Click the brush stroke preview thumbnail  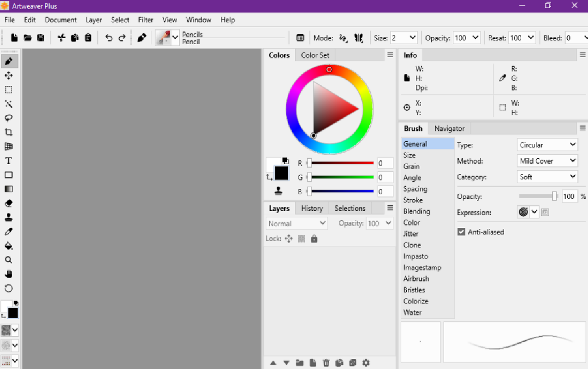click(514, 342)
